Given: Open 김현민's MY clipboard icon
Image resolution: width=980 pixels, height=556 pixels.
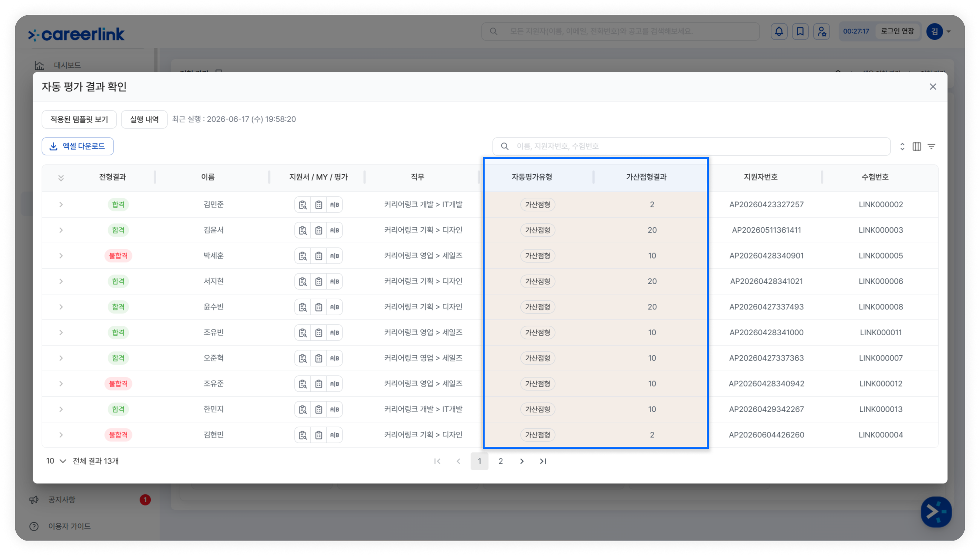Looking at the screenshot, I should (x=318, y=435).
